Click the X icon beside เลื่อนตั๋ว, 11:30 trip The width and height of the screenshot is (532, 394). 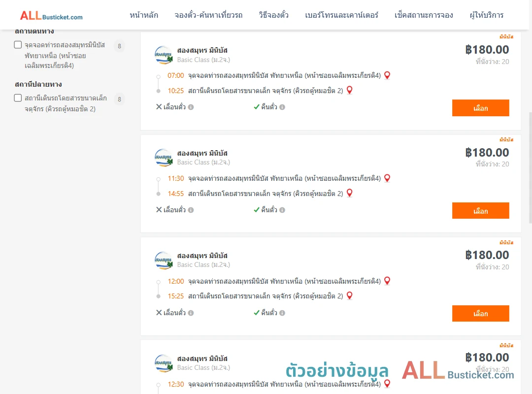pyautogui.click(x=159, y=210)
